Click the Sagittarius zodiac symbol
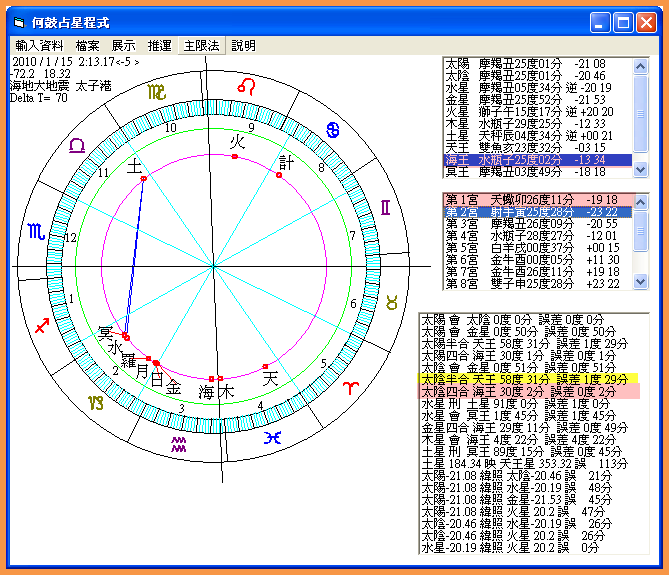The width and height of the screenshot is (669, 575). point(42,325)
